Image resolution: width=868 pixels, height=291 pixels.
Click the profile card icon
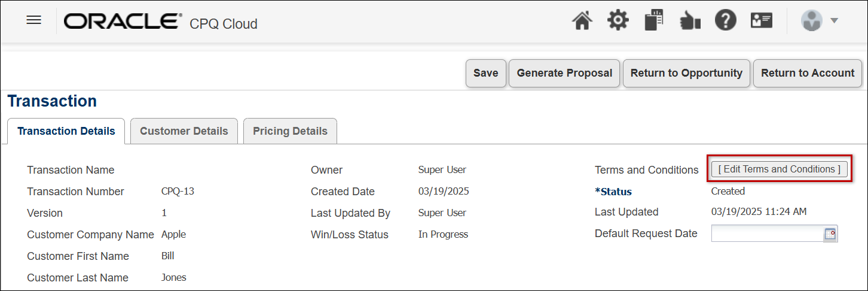coord(762,21)
